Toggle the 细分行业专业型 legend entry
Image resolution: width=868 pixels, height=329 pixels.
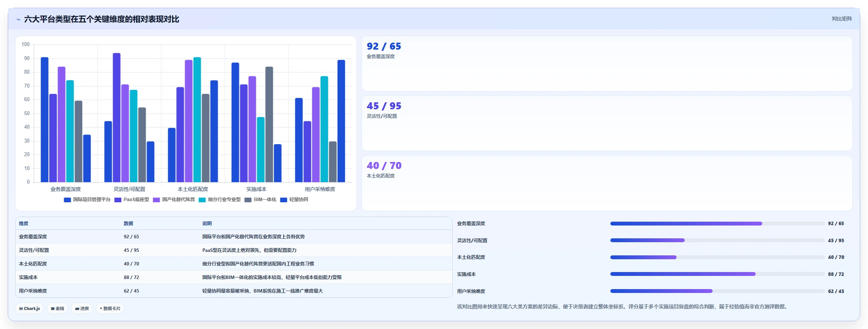220,200
